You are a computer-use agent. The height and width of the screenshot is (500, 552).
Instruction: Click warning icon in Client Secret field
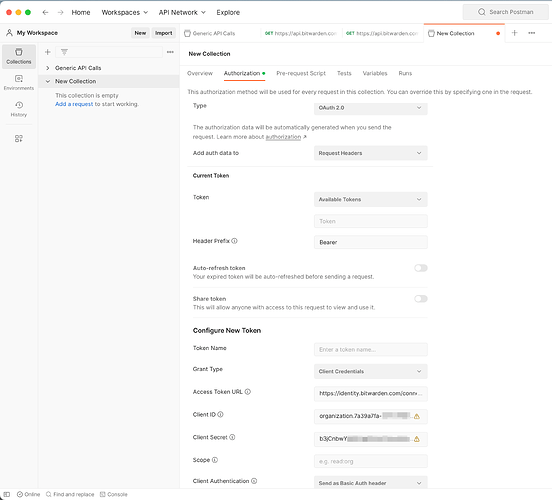(x=417, y=439)
